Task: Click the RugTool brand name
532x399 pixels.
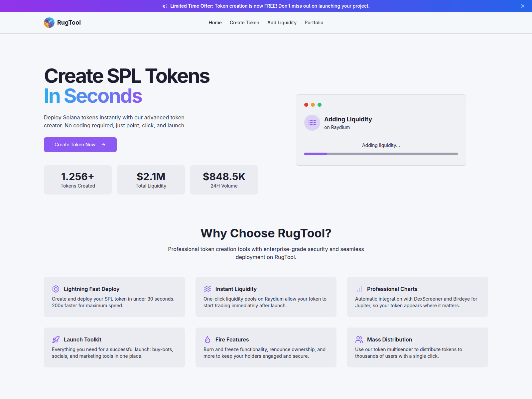Action: click(69, 23)
